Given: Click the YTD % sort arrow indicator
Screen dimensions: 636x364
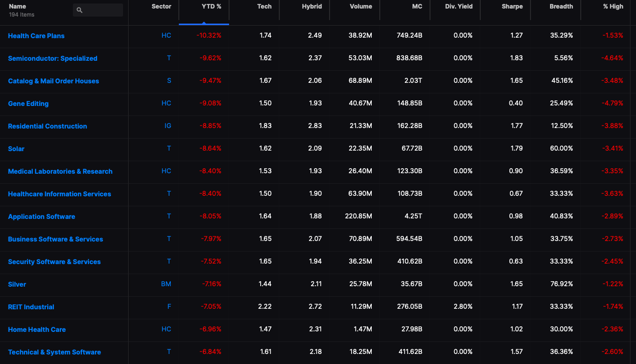Looking at the screenshot, I should [x=204, y=23].
